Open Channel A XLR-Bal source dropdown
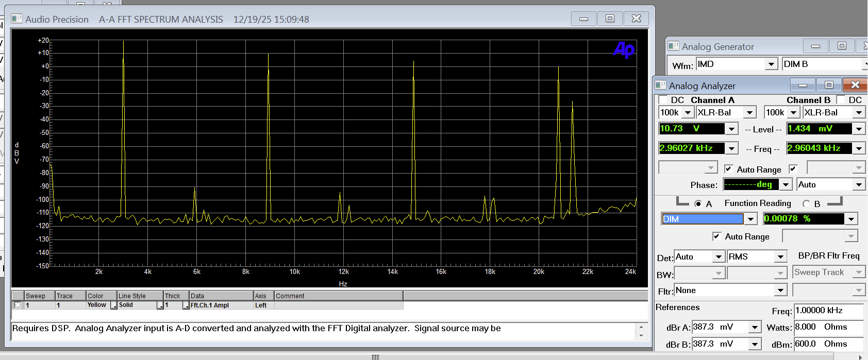This screenshot has height=360, width=868. 750,112
